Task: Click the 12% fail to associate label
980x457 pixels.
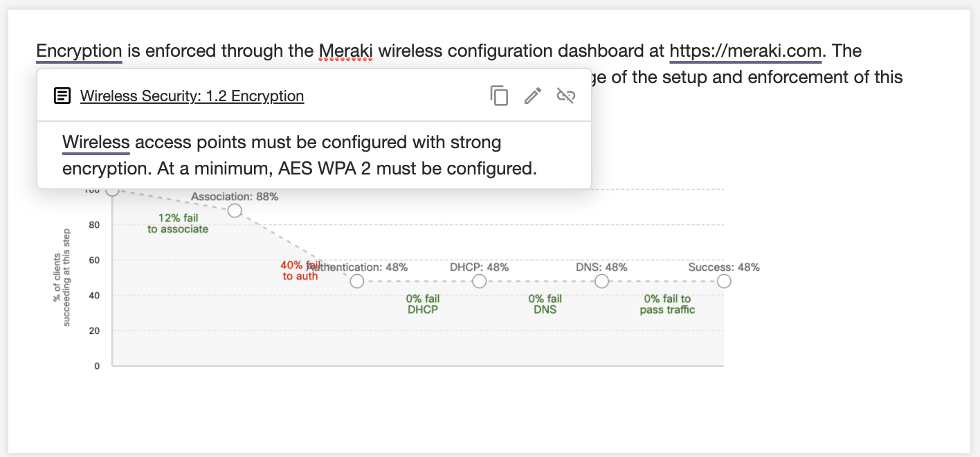Action: tap(178, 224)
